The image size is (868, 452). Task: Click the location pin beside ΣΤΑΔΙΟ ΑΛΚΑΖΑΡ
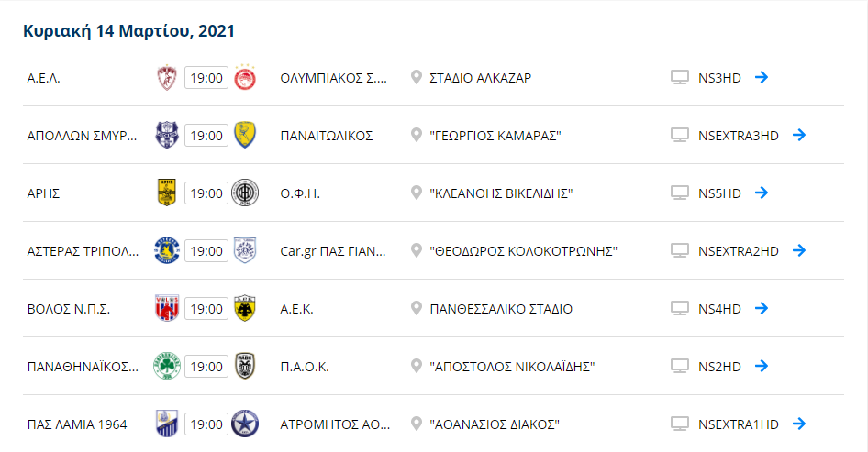coord(417,77)
